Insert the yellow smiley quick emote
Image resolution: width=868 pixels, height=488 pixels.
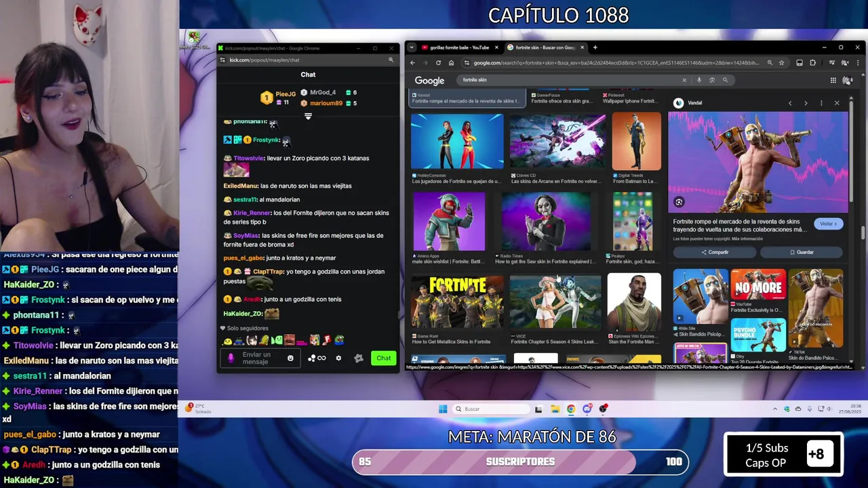228,340
